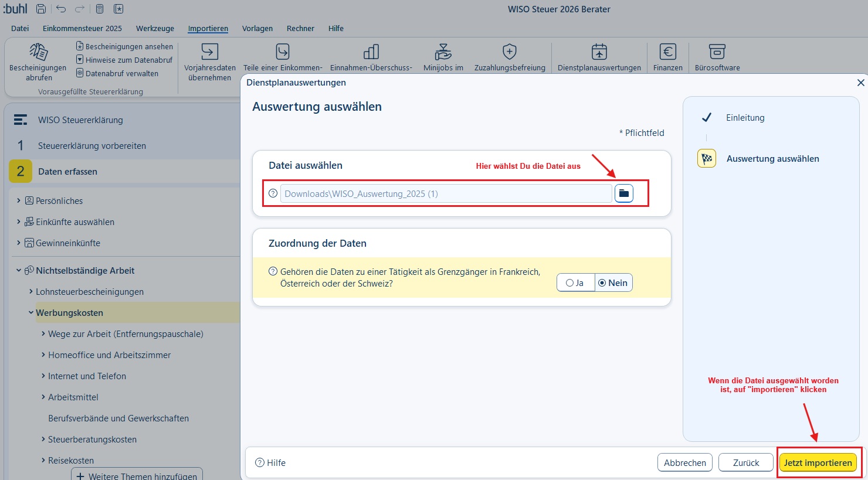
Task: Click the Vorjahresdaten übernehmen import icon
Action: coord(210,52)
